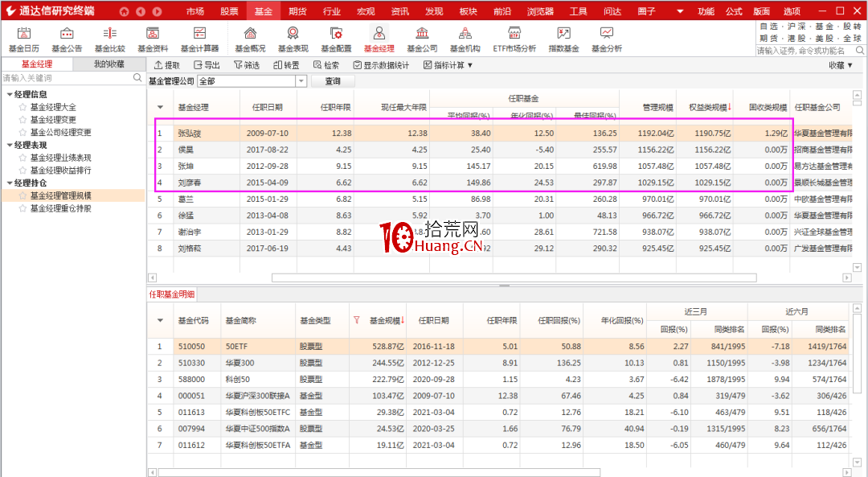
Task: Click the 转置 transpose tool
Action: click(x=286, y=65)
